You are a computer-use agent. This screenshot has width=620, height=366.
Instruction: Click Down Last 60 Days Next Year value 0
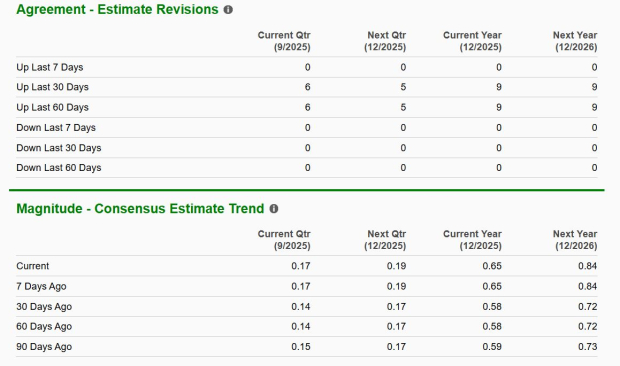(594, 168)
